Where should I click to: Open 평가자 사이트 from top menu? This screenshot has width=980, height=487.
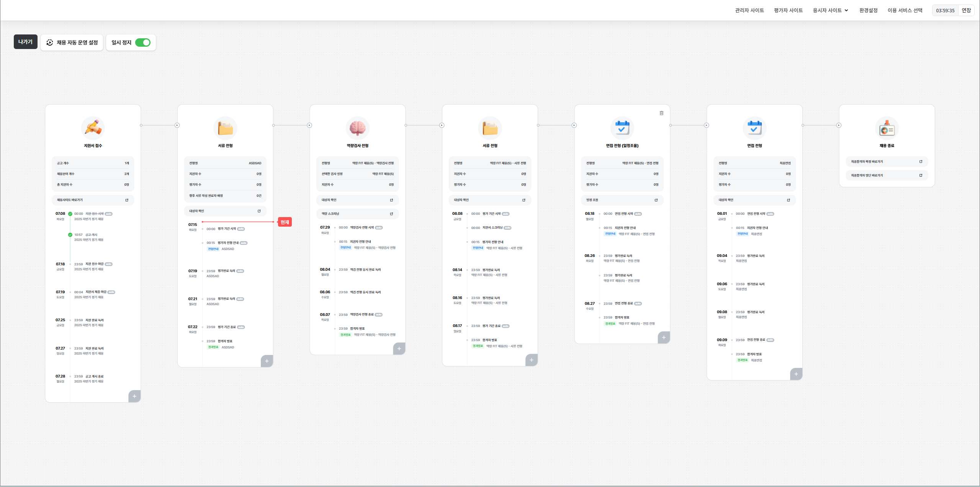point(788,10)
